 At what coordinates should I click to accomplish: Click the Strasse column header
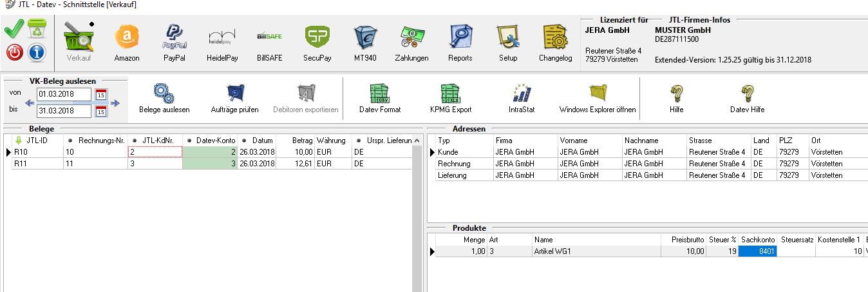coord(719,140)
